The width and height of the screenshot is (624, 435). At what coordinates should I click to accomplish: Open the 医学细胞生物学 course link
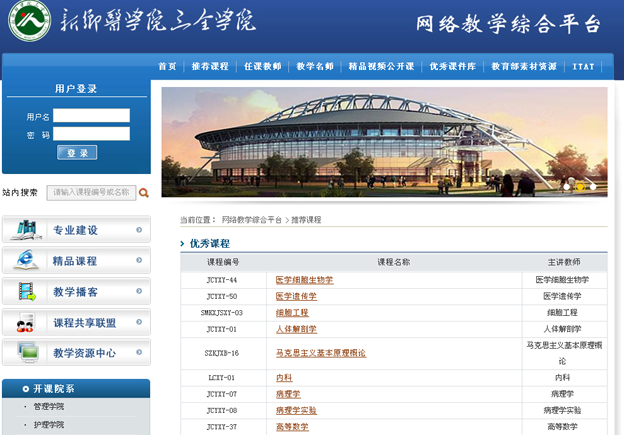pos(304,280)
